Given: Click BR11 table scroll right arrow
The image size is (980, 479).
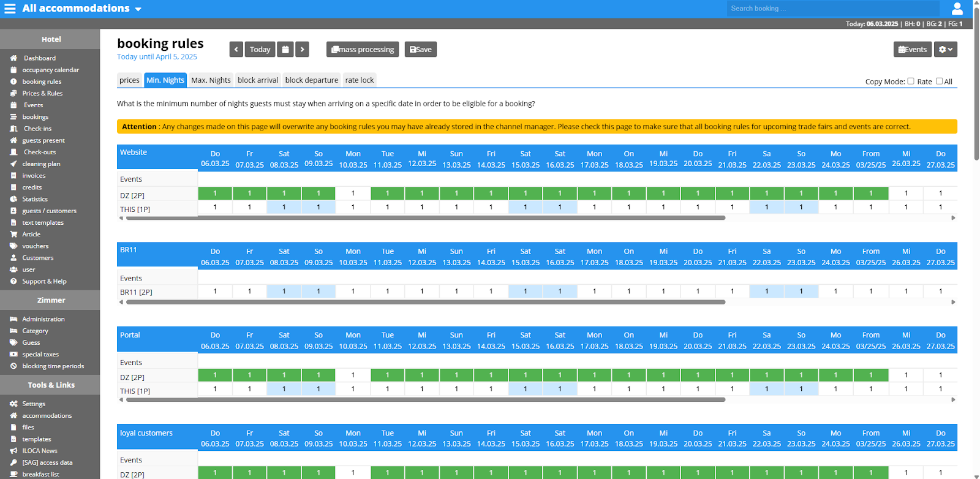Looking at the screenshot, I should pyautogui.click(x=953, y=302).
